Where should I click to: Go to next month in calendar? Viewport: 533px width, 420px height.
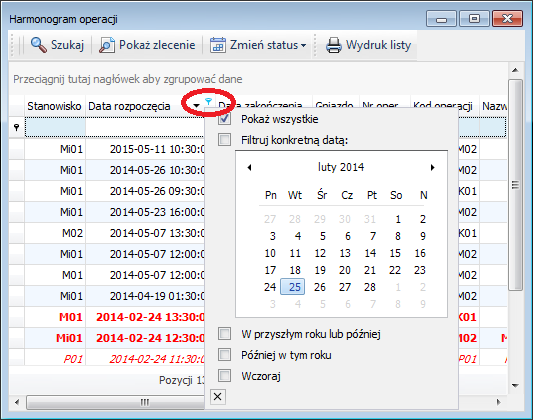[432, 167]
